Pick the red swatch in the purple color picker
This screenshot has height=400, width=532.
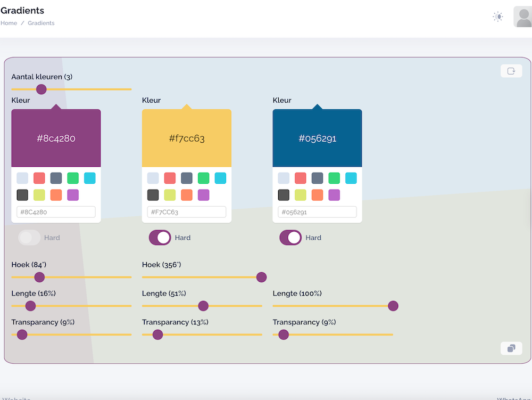coord(39,178)
